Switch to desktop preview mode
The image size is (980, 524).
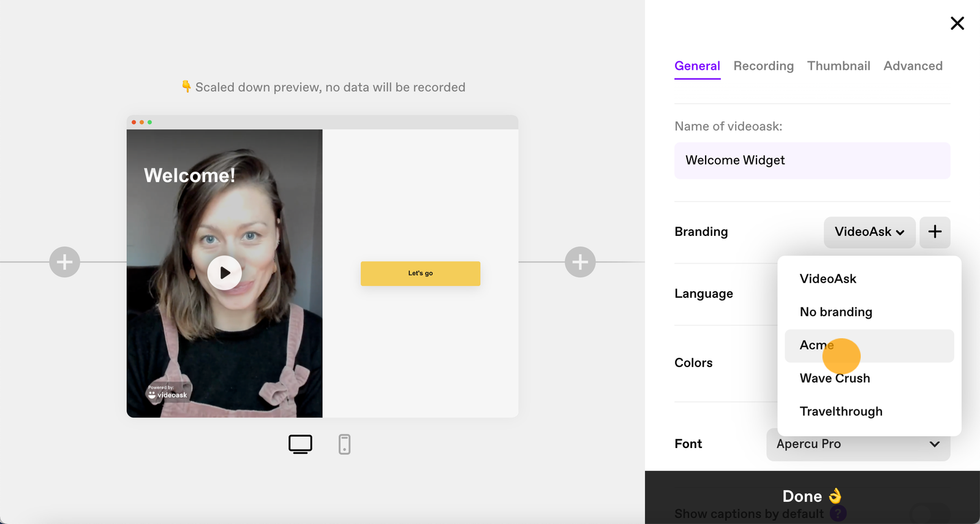(x=300, y=444)
